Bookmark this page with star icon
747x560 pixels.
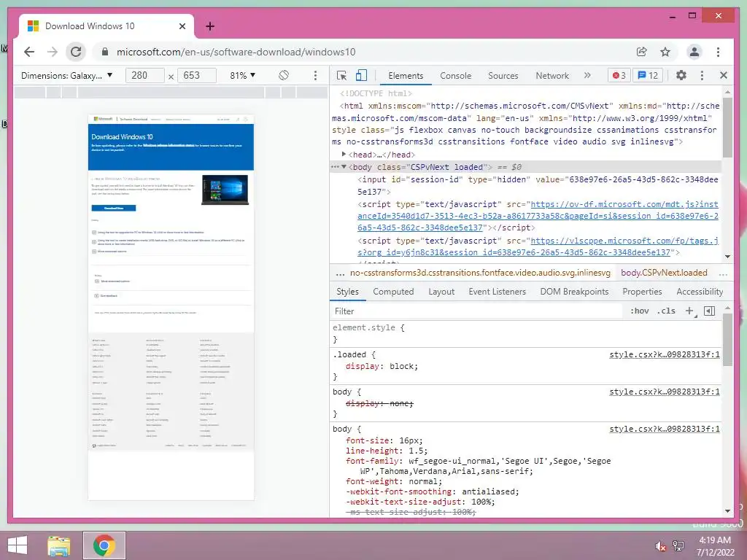click(x=665, y=52)
